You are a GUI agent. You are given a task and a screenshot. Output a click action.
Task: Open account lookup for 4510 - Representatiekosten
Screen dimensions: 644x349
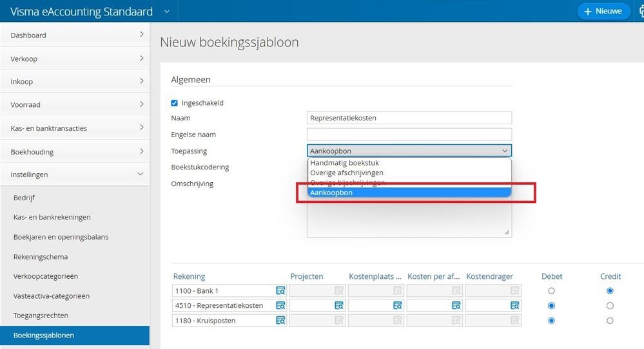[x=280, y=306]
